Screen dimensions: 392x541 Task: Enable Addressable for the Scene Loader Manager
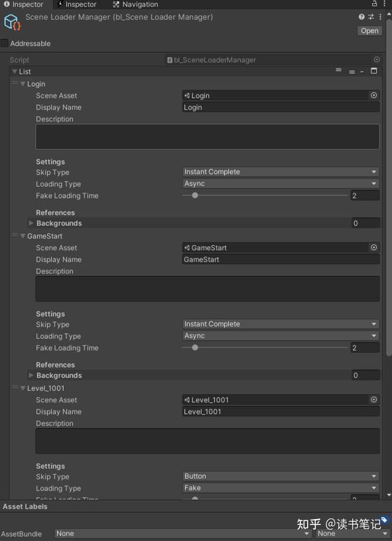coord(5,43)
